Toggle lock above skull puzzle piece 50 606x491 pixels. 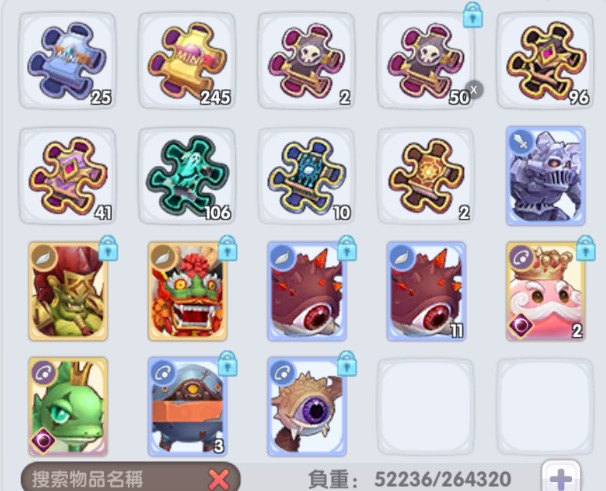click(x=473, y=15)
